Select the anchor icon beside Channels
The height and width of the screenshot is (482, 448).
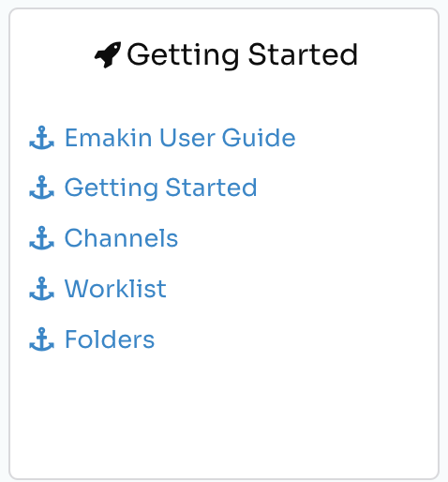[41, 238]
